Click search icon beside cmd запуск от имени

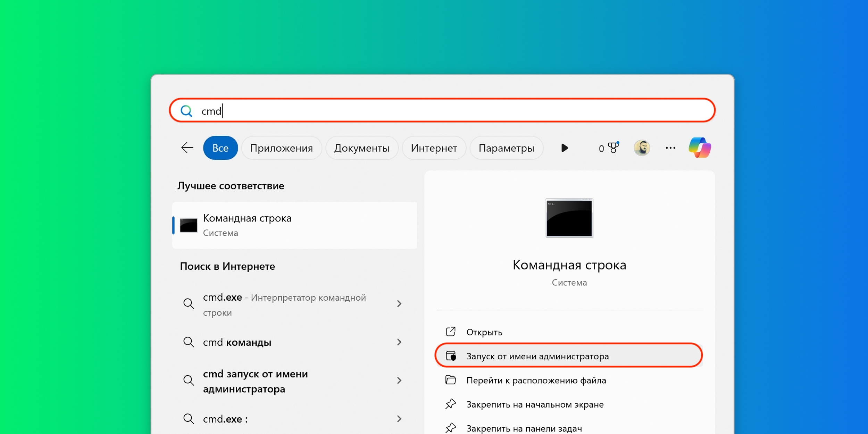(189, 380)
